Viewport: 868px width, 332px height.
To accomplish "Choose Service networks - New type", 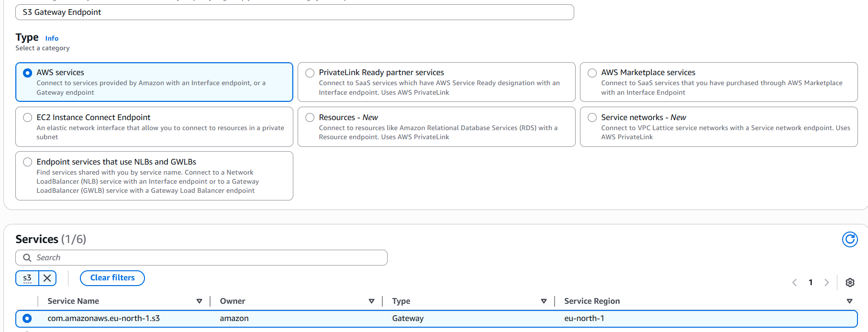I will (592, 118).
